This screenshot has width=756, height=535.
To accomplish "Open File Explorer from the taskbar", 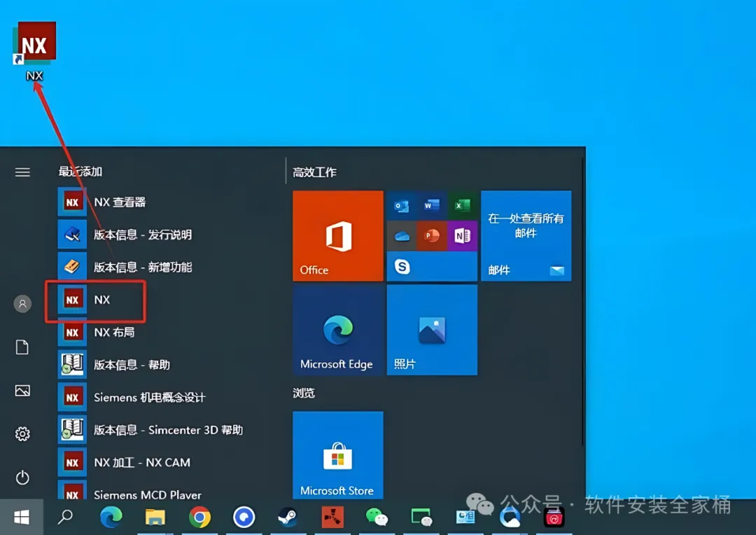I will (155, 517).
